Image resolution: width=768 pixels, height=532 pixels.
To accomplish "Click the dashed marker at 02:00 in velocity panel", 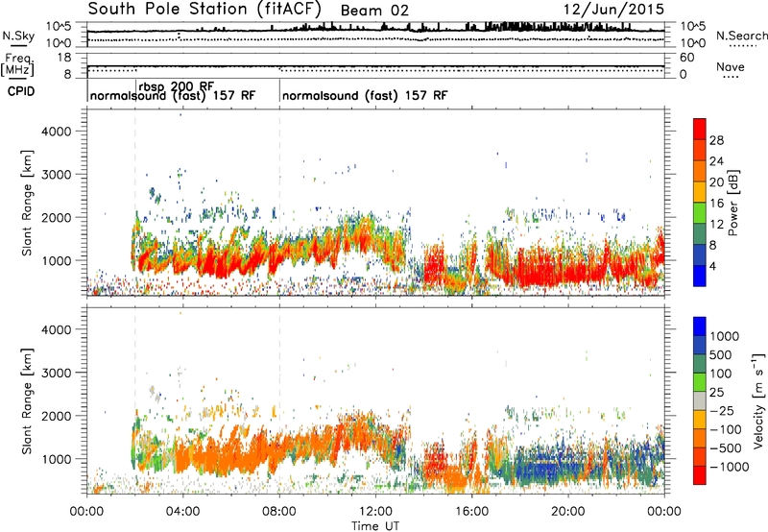I will pyautogui.click(x=135, y=400).
